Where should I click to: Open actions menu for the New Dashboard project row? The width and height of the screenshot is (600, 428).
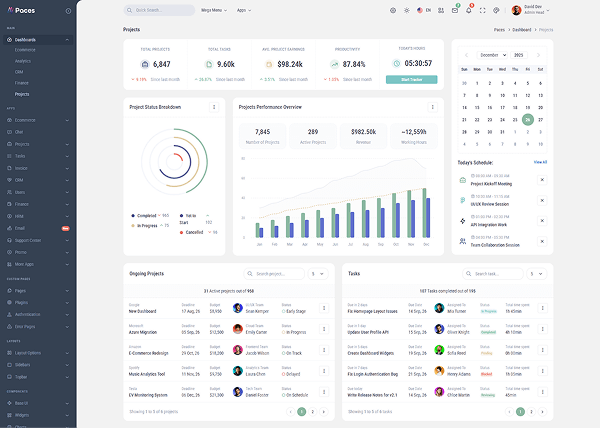pyautogui.click(x=323, y=310)
